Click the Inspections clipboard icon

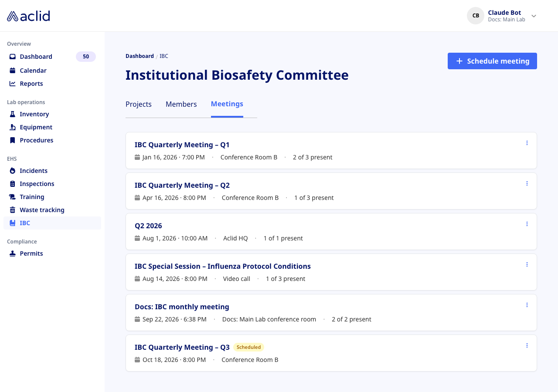13,184
